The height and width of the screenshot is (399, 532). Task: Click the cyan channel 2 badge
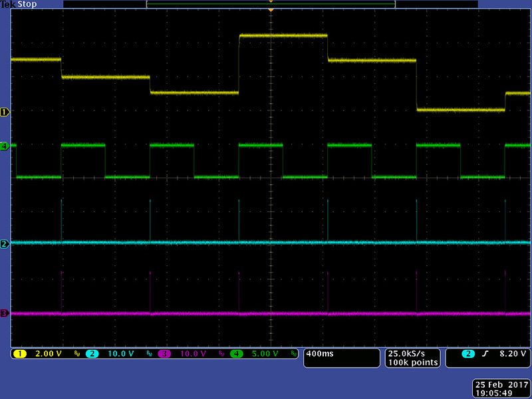(92, 354)
